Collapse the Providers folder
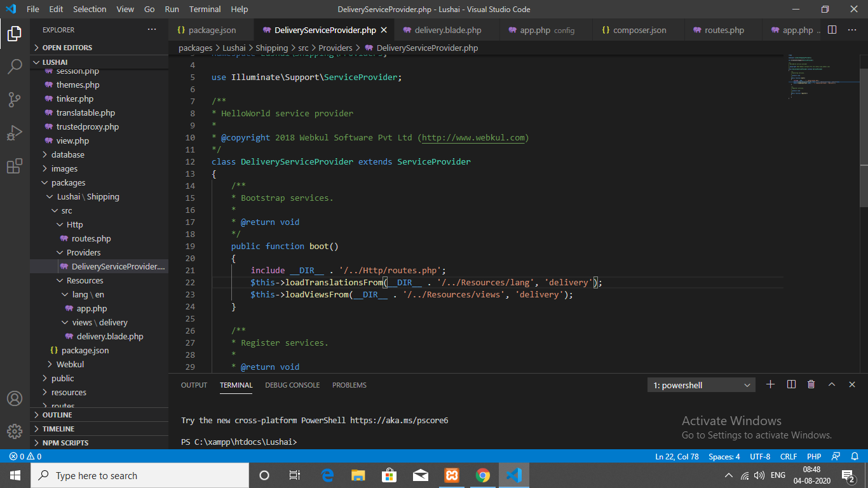 coord(99,252)
